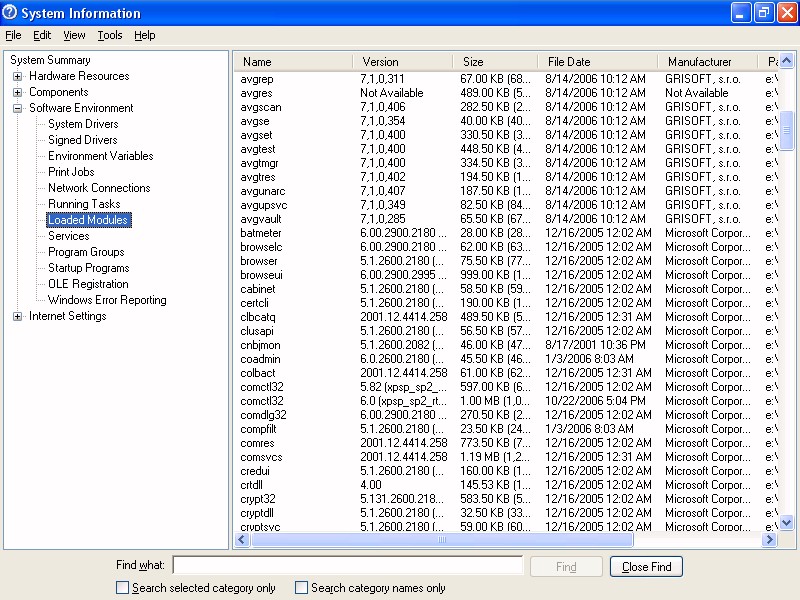
Task: Expand the Components tree node
Action: tap(18, 93)
